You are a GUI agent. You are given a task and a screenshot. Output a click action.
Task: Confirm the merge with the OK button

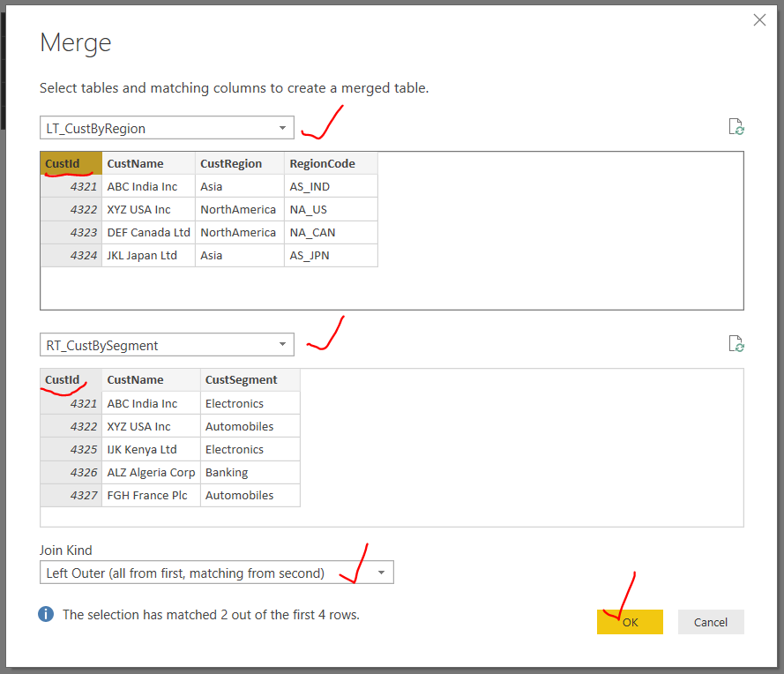630,622
